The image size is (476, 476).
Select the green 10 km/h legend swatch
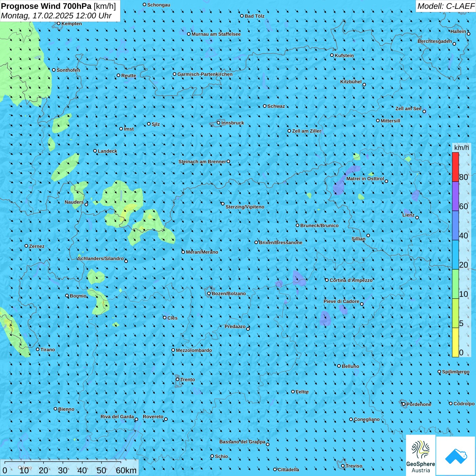(455, 284)
